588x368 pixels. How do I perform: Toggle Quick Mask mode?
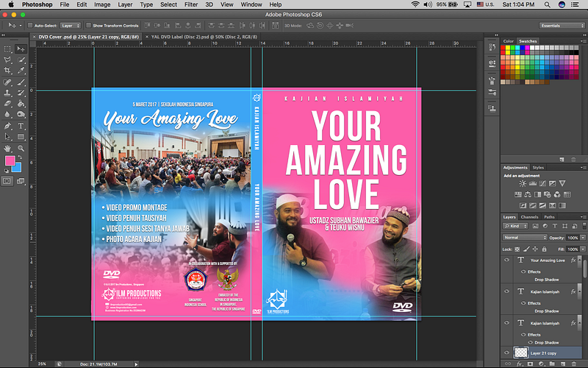pyautogui.click(x=7, y=181)
